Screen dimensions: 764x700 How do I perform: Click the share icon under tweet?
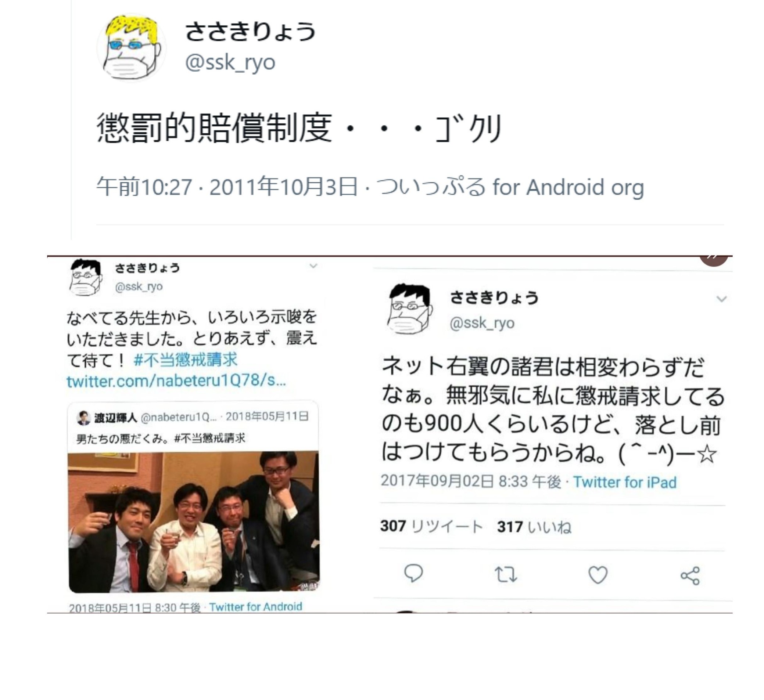pos(690,576)
